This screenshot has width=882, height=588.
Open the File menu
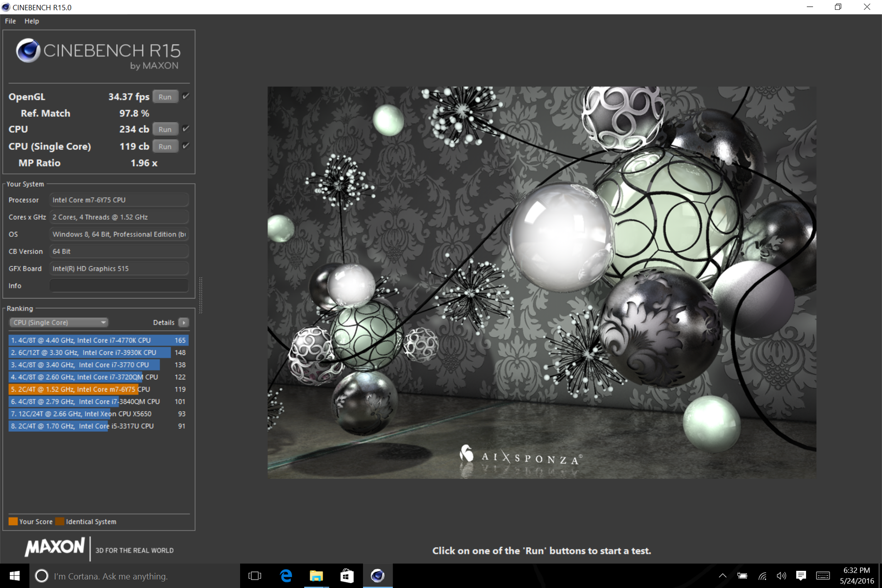[10, 21]
